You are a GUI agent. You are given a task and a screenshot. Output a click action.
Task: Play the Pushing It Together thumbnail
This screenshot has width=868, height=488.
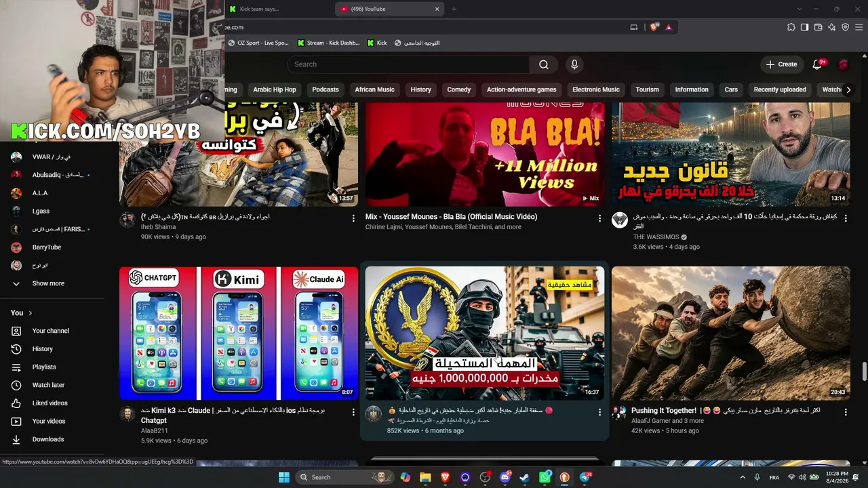pos(731,333)
